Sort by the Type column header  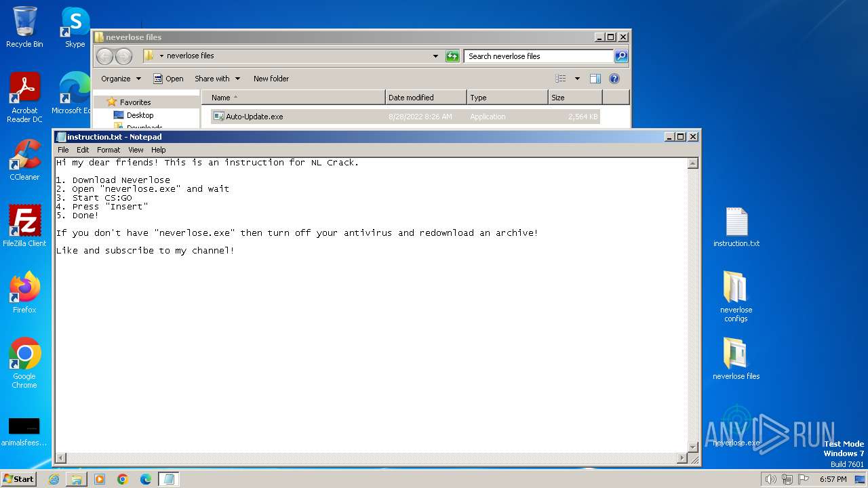pos(507,98)
